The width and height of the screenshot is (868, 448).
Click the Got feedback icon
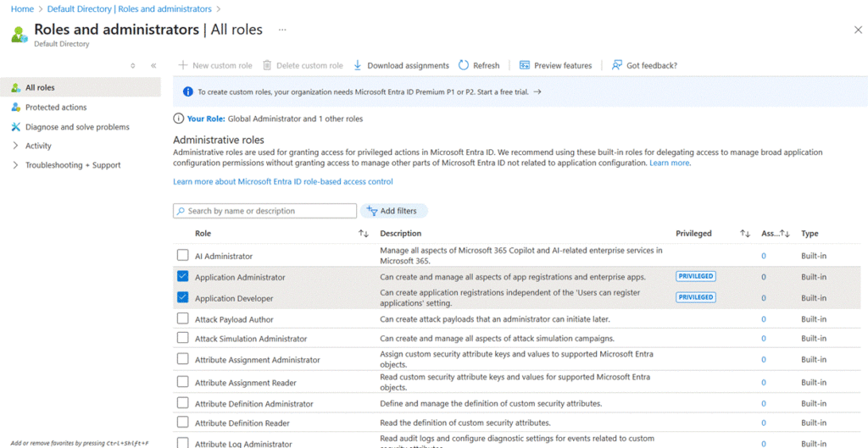click(x=616, y=65)
